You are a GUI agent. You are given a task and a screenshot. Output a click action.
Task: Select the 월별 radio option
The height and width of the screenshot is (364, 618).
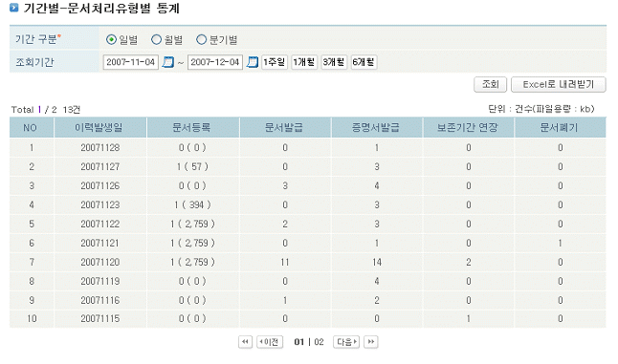tap(157, 40)
